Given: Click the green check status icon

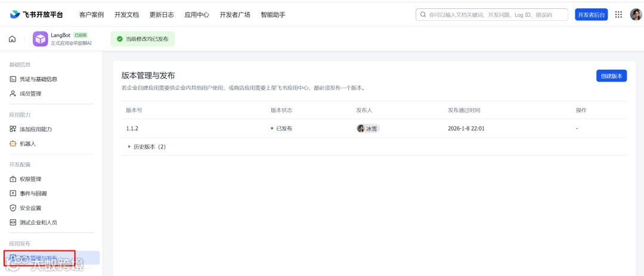Looking at the screenshot, I should point(119,39).
